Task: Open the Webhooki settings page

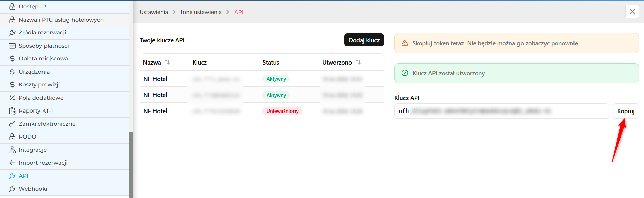Action: [64, 189]
